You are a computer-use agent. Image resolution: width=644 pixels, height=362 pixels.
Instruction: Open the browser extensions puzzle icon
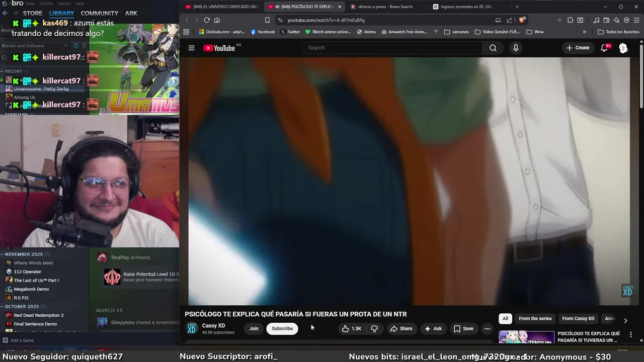570,20
